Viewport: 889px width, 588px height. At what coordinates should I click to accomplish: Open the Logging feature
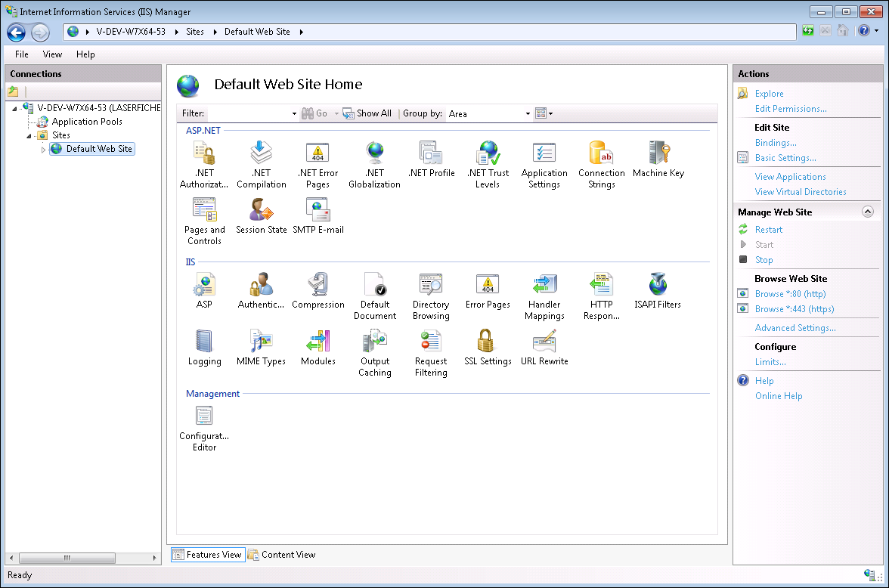point(204,345)
